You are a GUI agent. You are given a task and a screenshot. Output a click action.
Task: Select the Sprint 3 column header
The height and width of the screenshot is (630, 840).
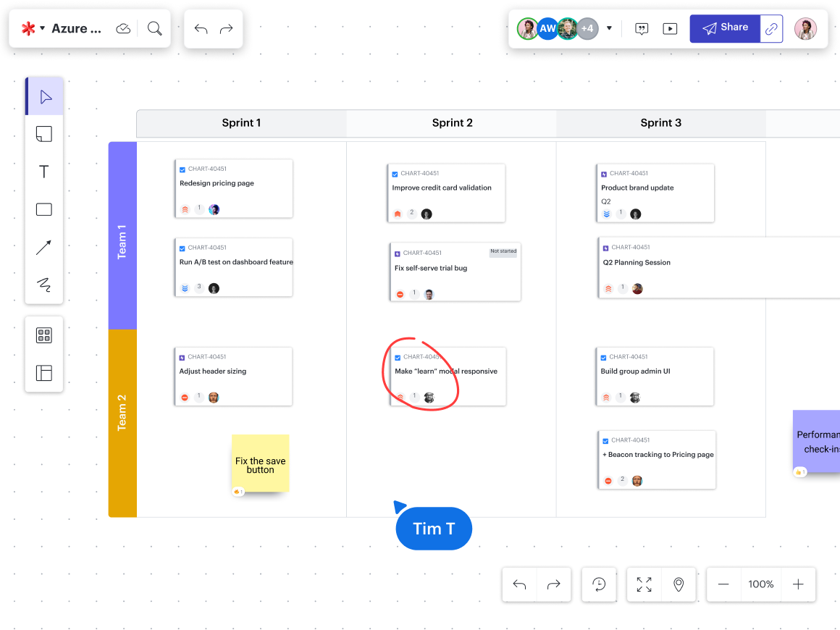click(x=660, y=123)
